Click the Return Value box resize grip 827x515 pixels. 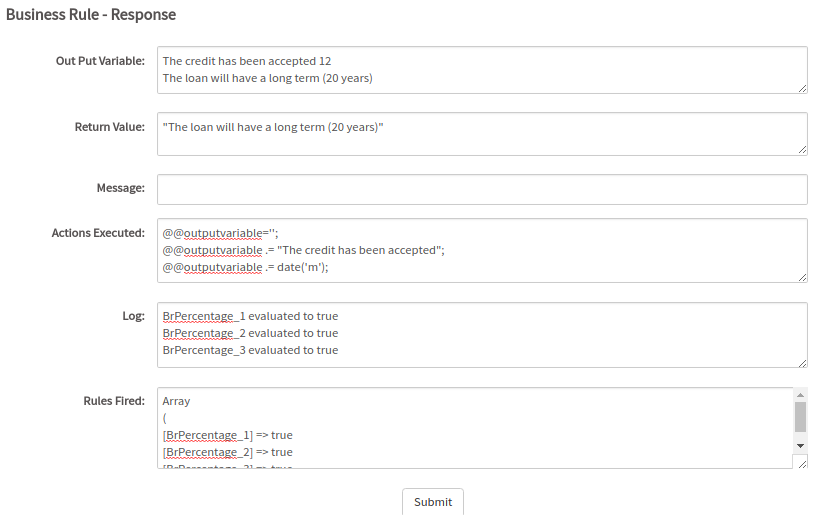point(802,150)
